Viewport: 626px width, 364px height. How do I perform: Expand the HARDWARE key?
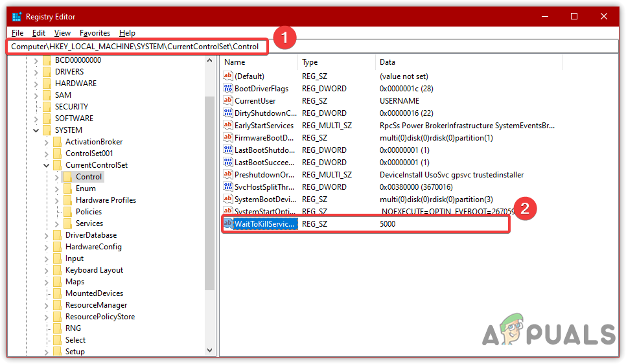(36, 84)
